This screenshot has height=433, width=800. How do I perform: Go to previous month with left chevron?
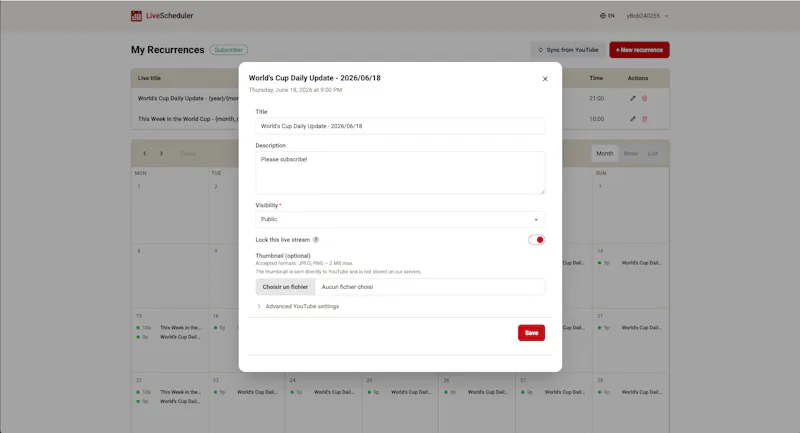[x=145, y=154]
